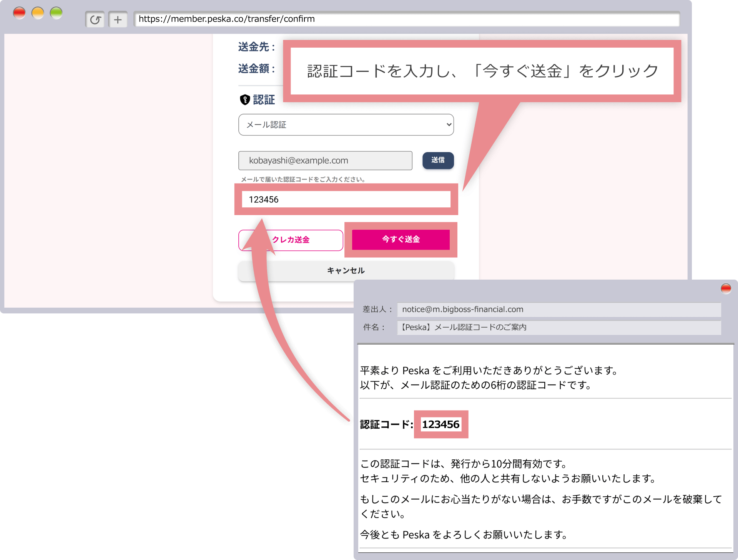The width and height of the screenshot is (738, 560).
Task: Click the kobayashi@example.com email field
Action: click(325, 161)
